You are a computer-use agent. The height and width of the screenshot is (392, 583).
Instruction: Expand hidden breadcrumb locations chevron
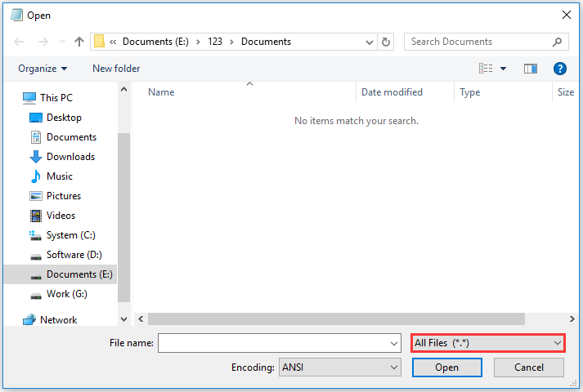coord(113,42)
